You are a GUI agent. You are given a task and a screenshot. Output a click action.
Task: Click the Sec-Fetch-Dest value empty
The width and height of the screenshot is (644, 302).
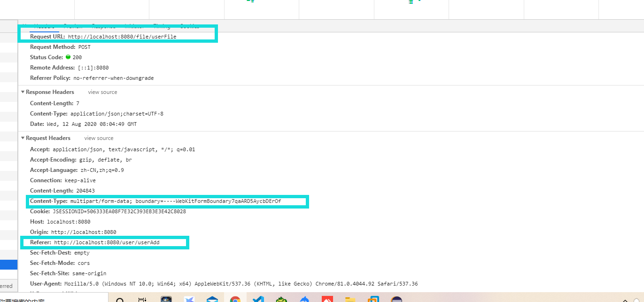(x=82, y=253)
